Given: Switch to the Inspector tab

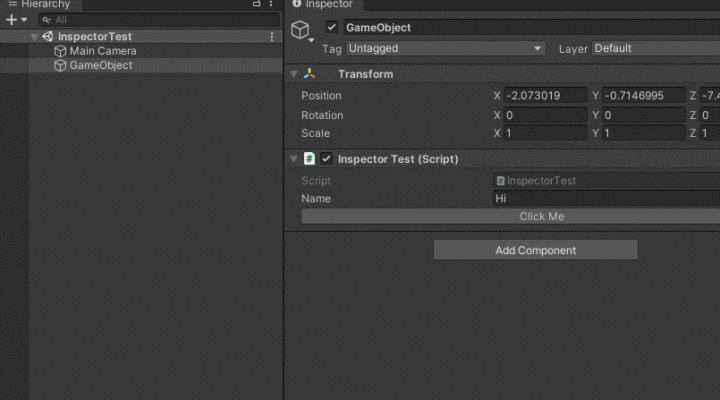Looking at the screenshot, I should (324, 4).
